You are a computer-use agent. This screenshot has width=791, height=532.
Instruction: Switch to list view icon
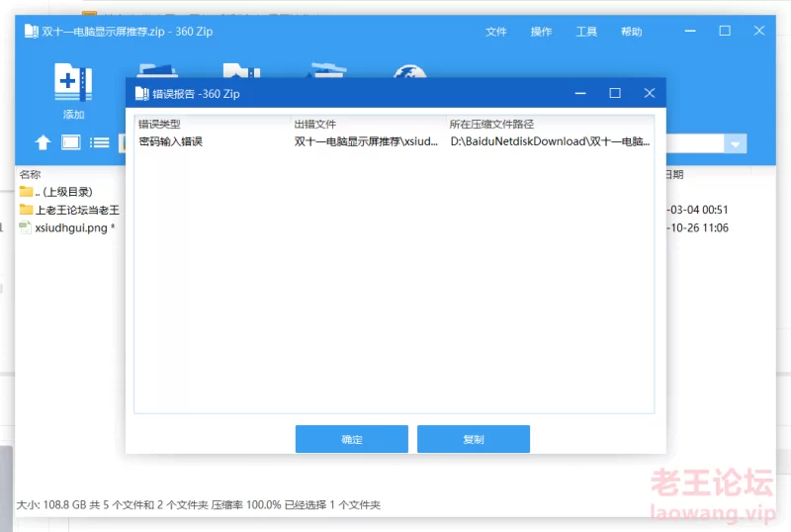click(100, 142)
